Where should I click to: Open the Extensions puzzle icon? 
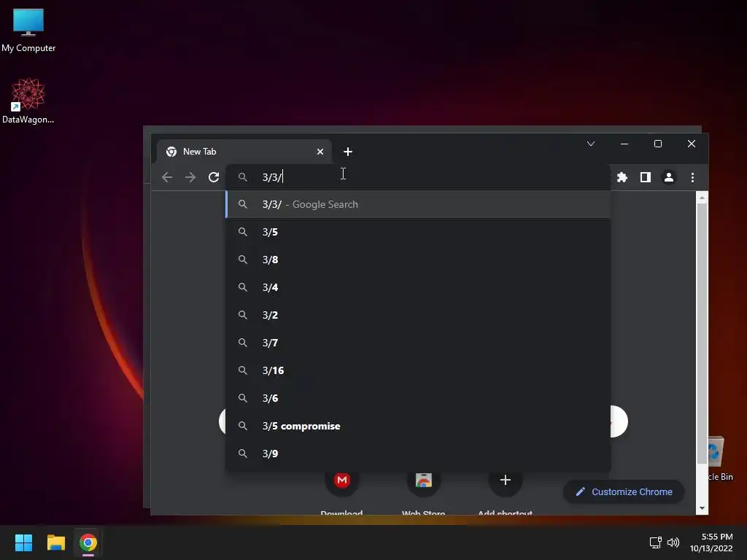(622, 178)
